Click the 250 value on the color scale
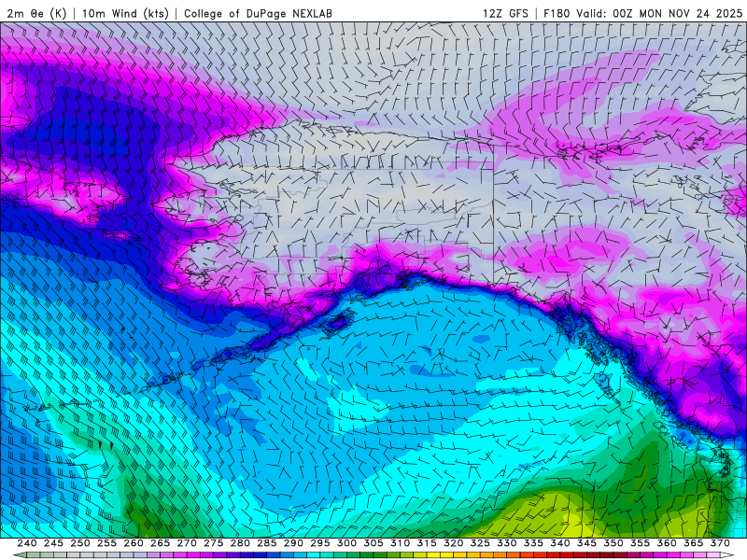The image size is (747, 560). pos(80,543)
